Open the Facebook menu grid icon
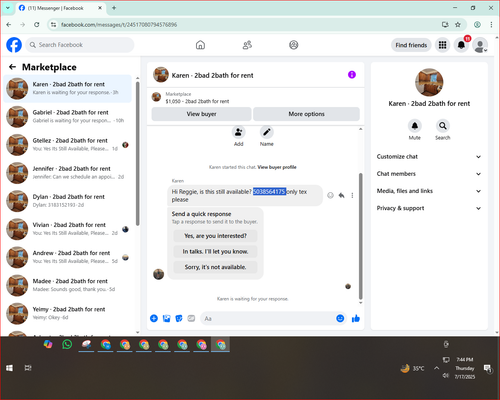 coord(442,45)
